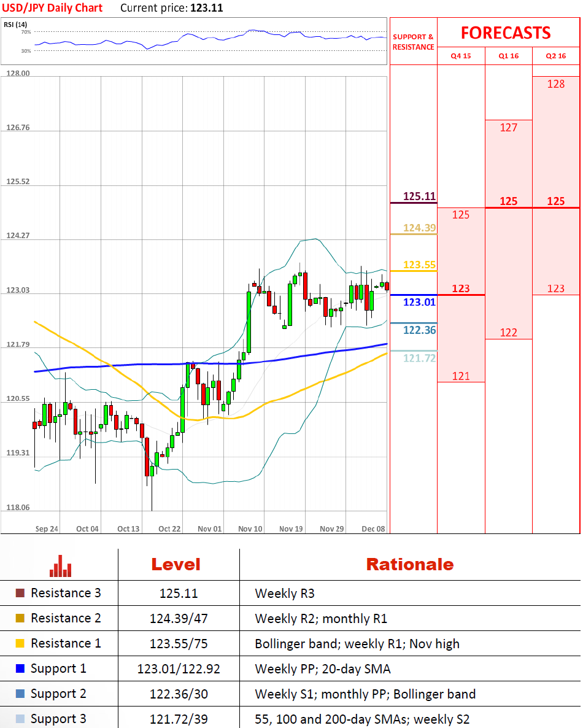Click the 121.79 price axis label
Viewport: 583px width, 728px height.
[x=18, y=344]
